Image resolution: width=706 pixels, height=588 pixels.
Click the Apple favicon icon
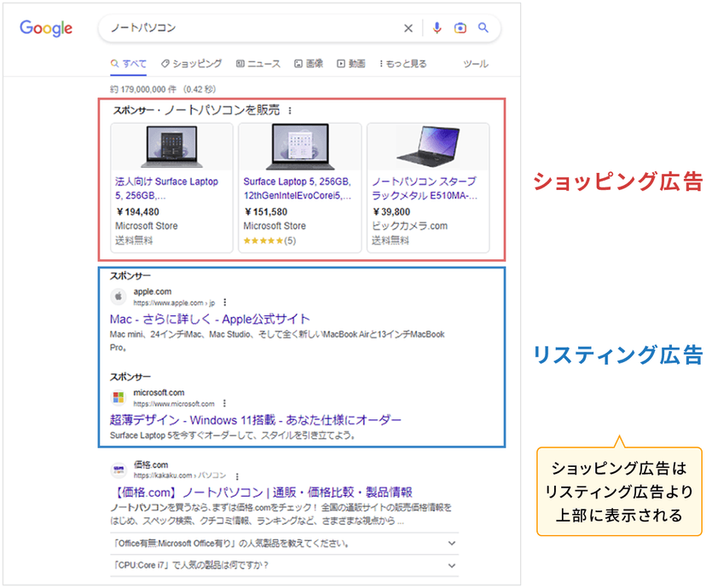pos(119,297)
